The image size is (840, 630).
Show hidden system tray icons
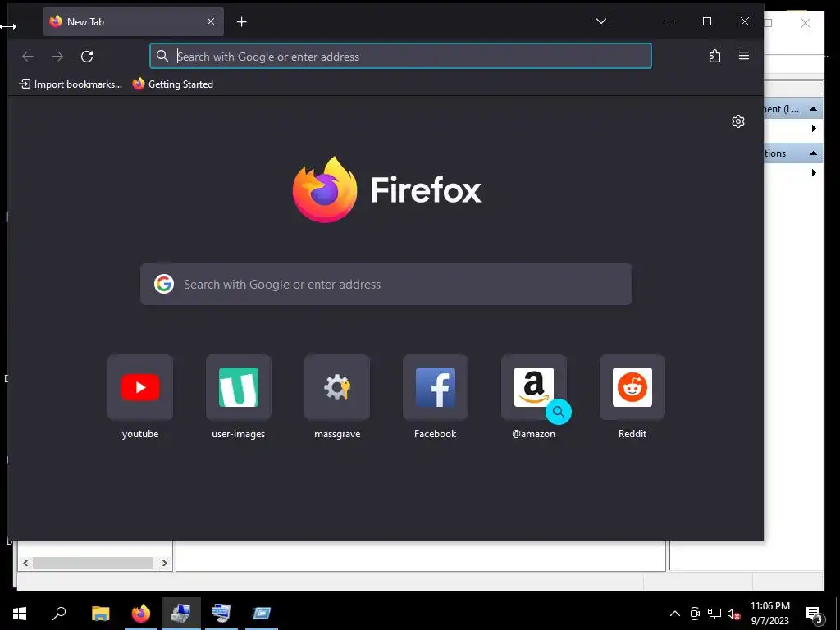(675, 614)
